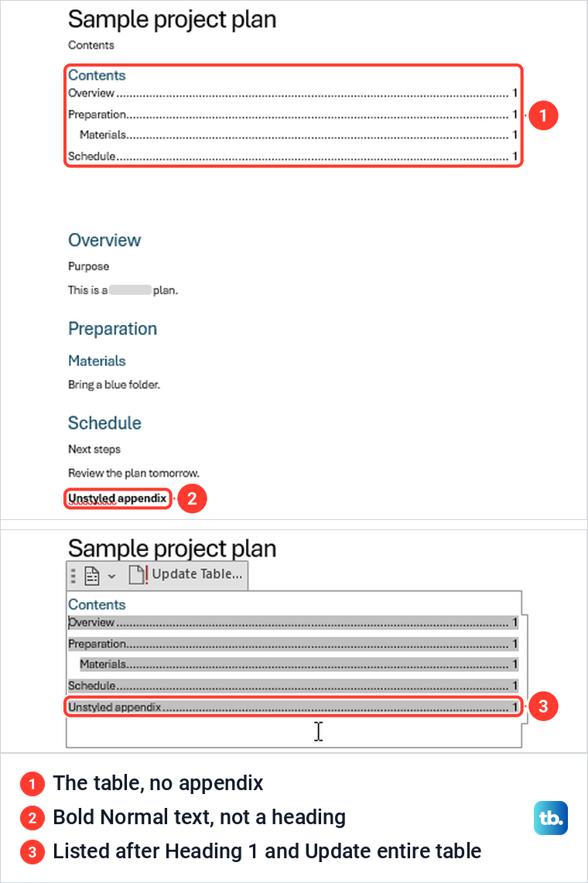Click the Schedule entry in lower contents table

[x=292, y=686]
